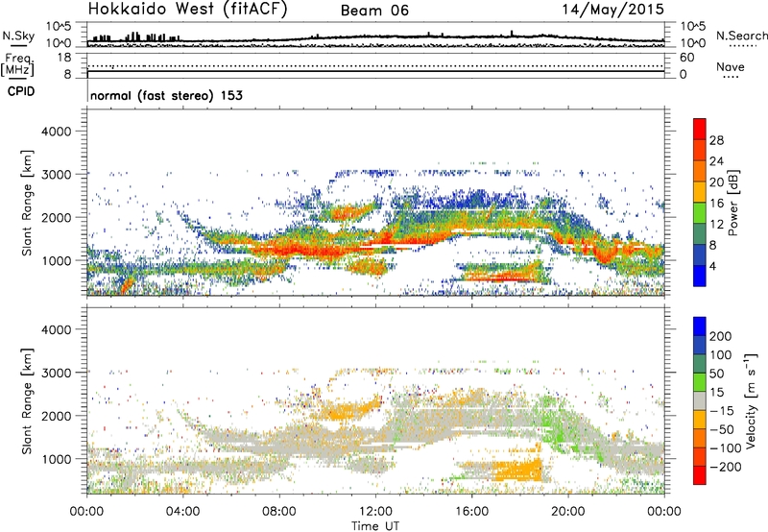Click the '08:00' time axis label
Image resolution: width=768 pixels, height=532 pixels.
coord(279,512)
